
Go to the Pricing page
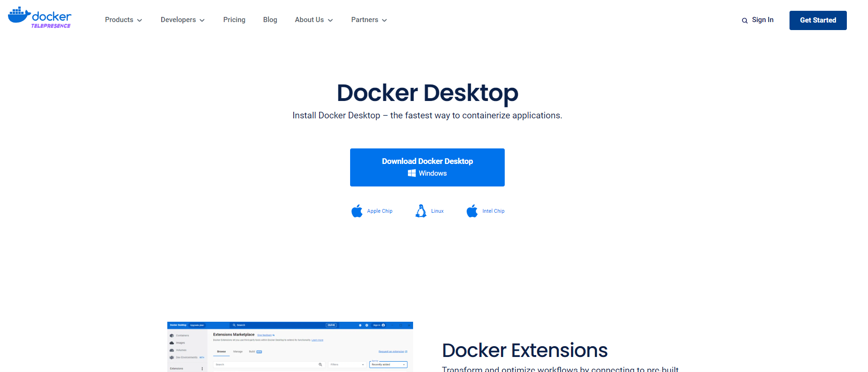[x=234, y=20]
